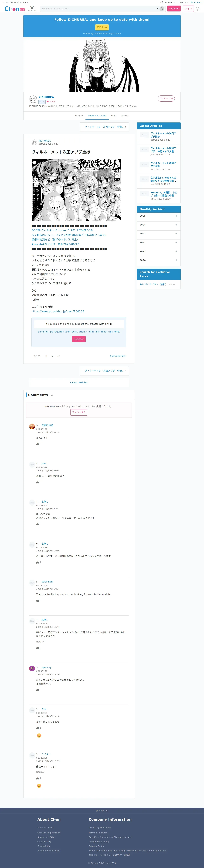Expand the 2022 monthly archive

[x=159, y=243]
